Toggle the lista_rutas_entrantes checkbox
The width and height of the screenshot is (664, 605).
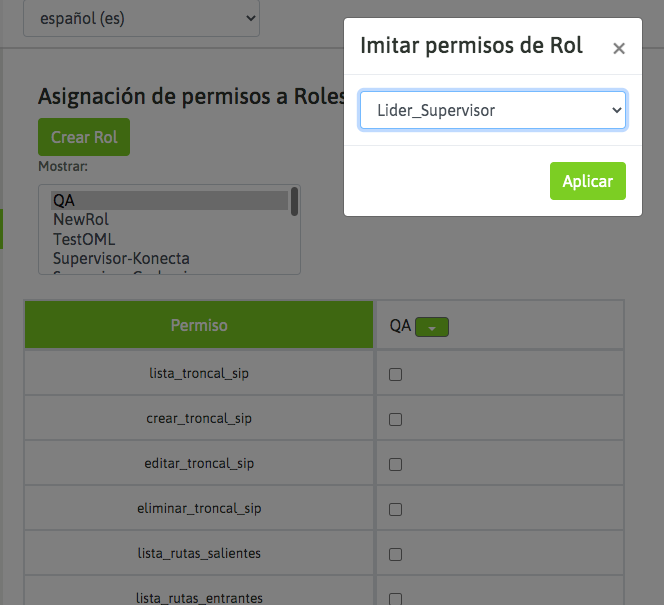395,598
